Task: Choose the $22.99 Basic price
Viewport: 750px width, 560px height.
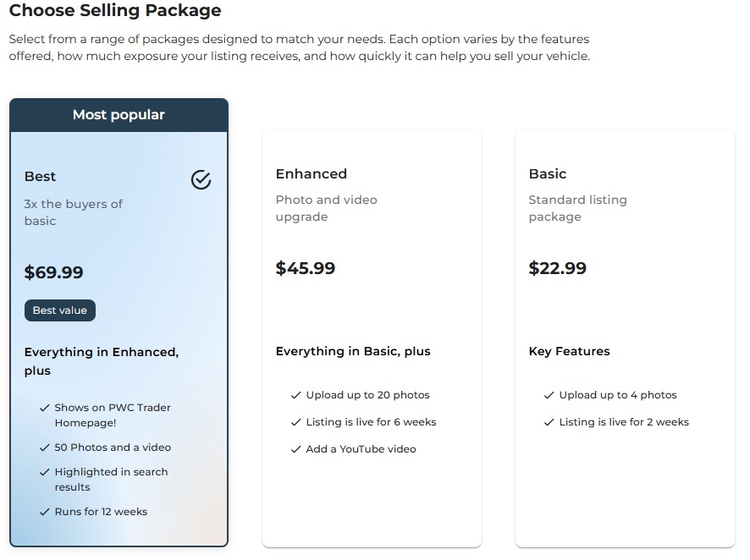Action: point(557,268)
